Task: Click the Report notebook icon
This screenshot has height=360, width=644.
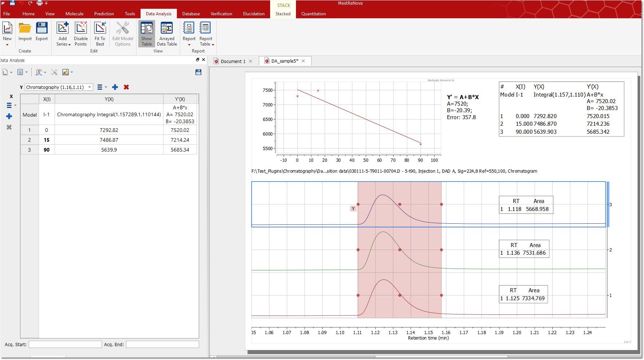Action: (x=189, y=28)
